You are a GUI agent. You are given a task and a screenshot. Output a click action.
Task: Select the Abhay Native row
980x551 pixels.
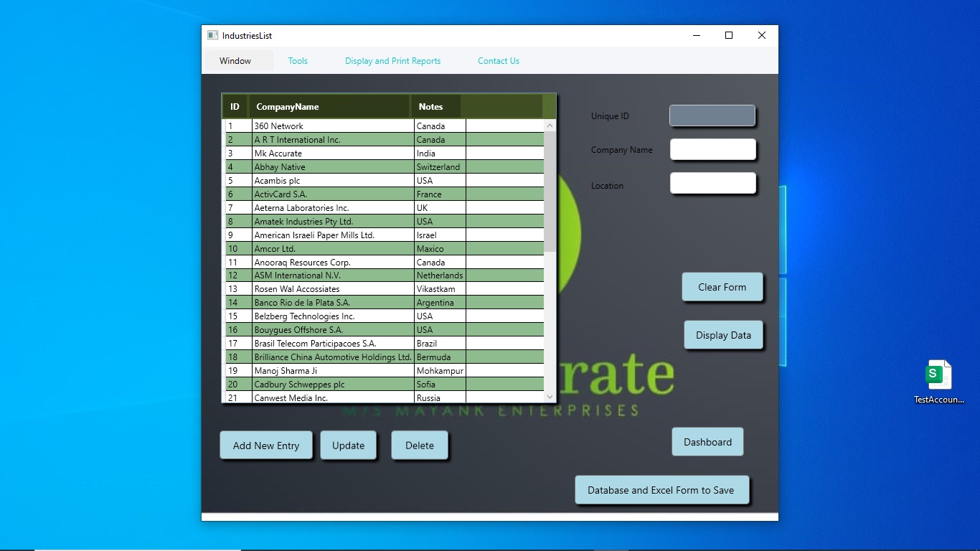385,167
